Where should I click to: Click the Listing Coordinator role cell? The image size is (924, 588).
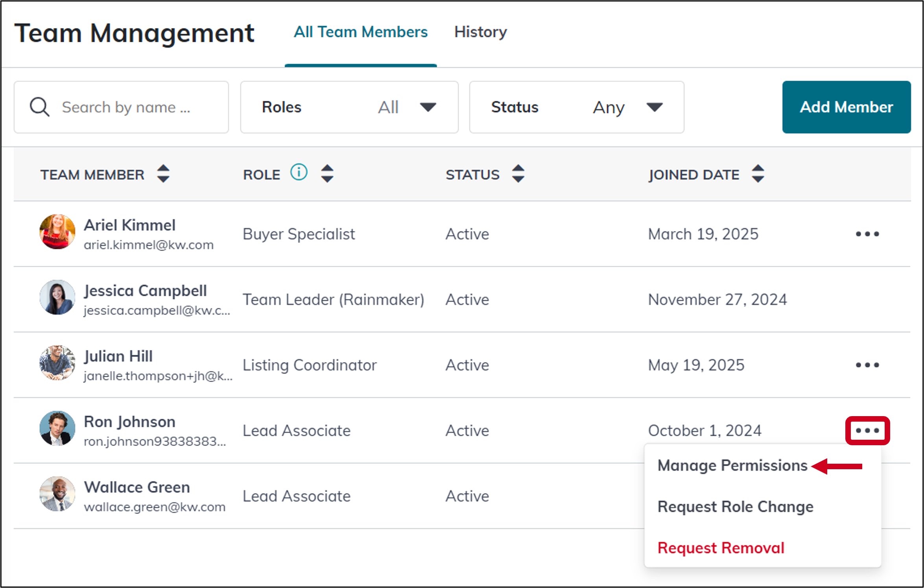pyautogui.click(x=310, y=365)
